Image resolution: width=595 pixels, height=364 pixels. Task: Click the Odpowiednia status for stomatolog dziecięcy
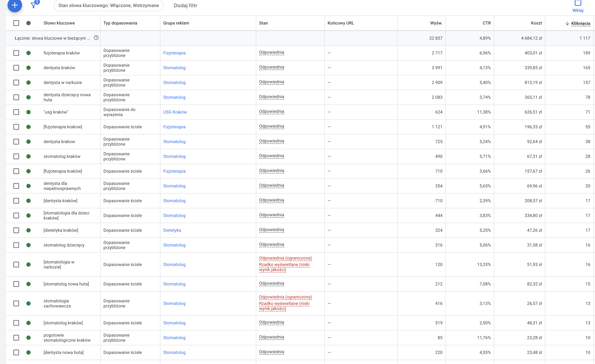(271, 245)
